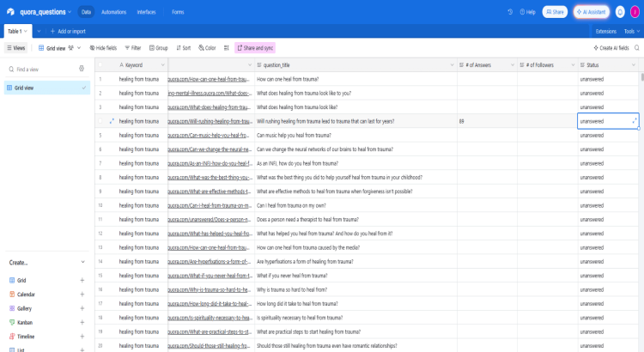644x352 pixels.
Task: Expand row 4 record icon
Action: [112, 121]
